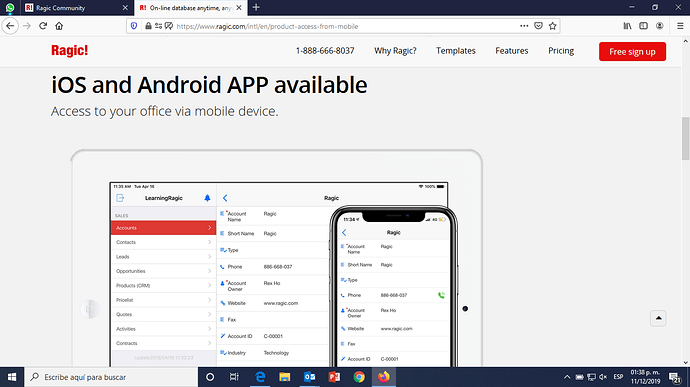The image size is (690, 387).
Task: Open the taskbar clock and date
Action: [645, 377]
